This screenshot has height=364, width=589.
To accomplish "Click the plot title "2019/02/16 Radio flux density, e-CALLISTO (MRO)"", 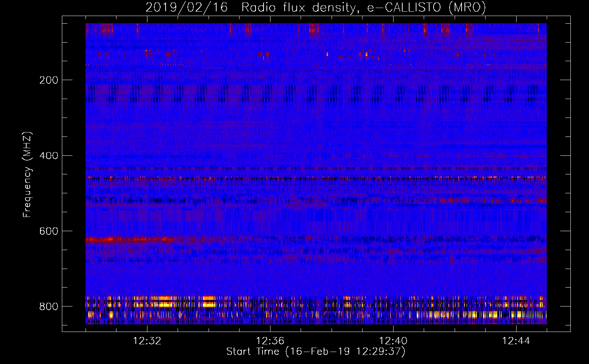I will pyautogui.click(x=316, y=8).
